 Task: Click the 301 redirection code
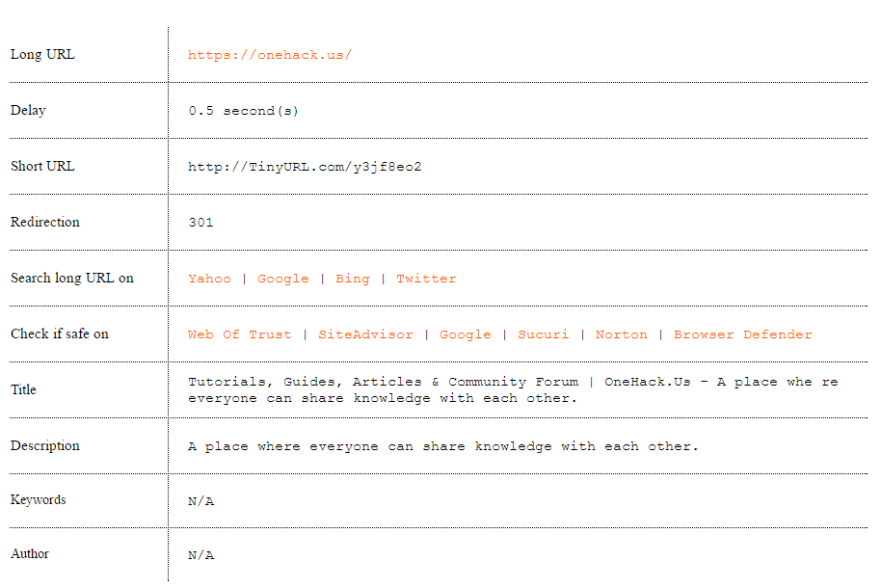tap(200, 223)
